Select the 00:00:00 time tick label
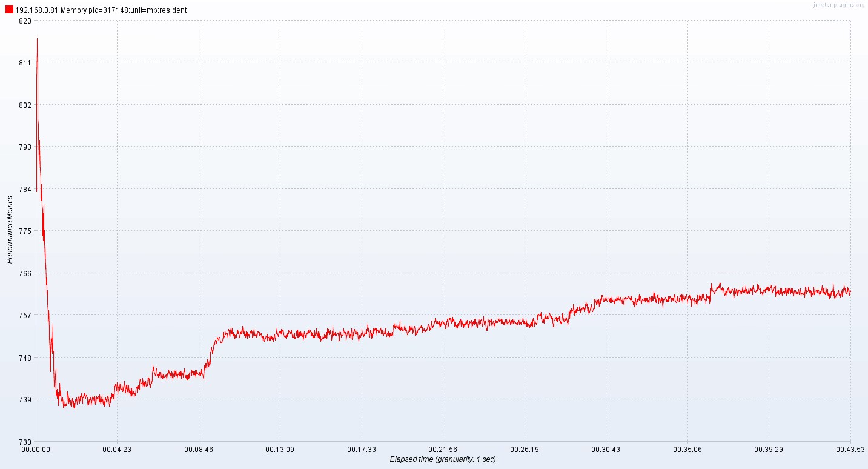The height and width of the screenshot is (469, 868). pos(35,448)
